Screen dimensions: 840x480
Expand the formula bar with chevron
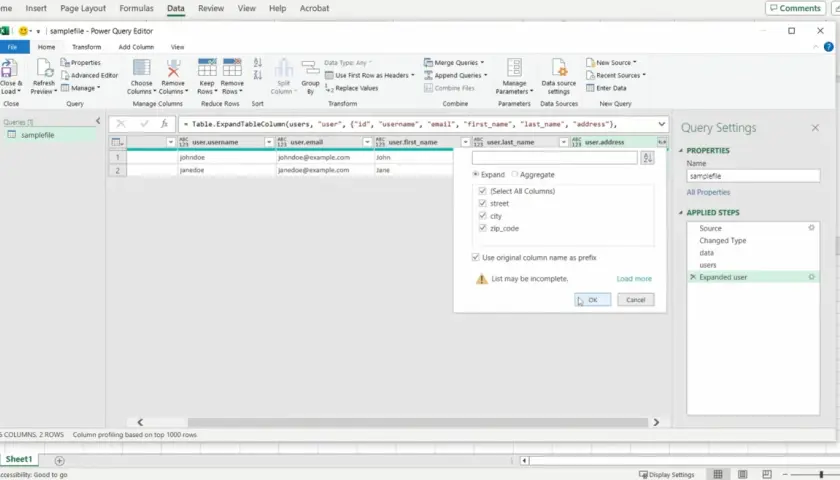click(662, 124)
